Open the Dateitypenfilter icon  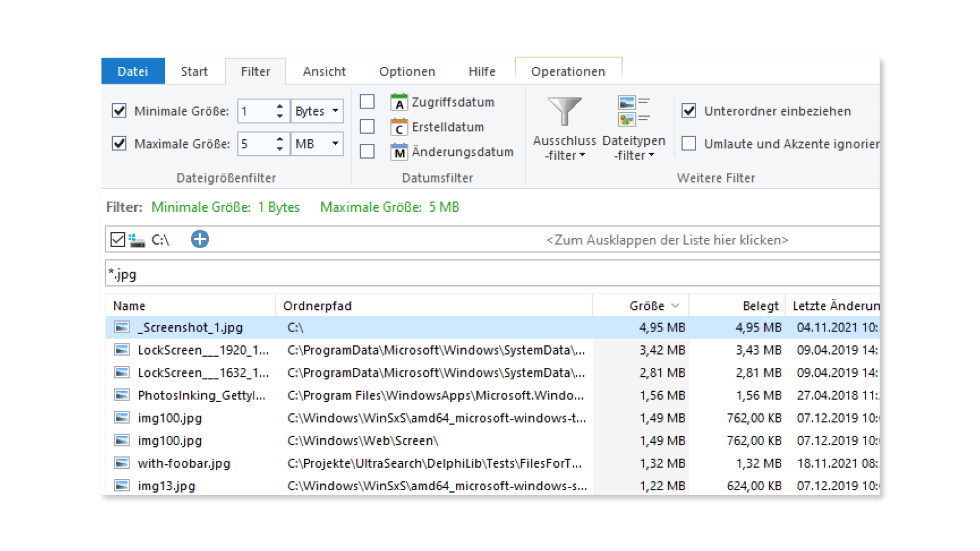pyautogui.click(x=633, y=111)
